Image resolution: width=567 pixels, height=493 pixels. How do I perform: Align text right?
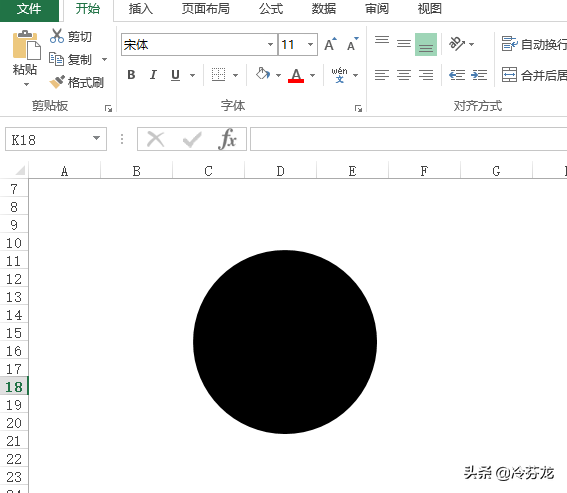click(426, 75)
